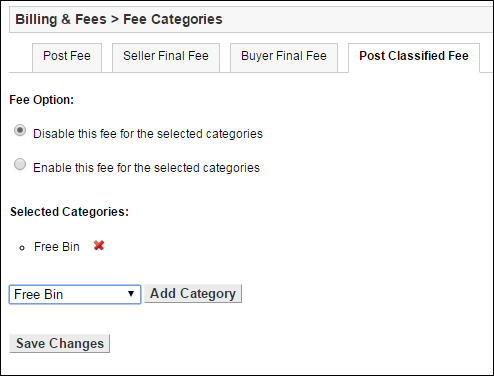494x376 pixels.
Task: Click the Fee Option heading
Action: click(x=42, y=100)
